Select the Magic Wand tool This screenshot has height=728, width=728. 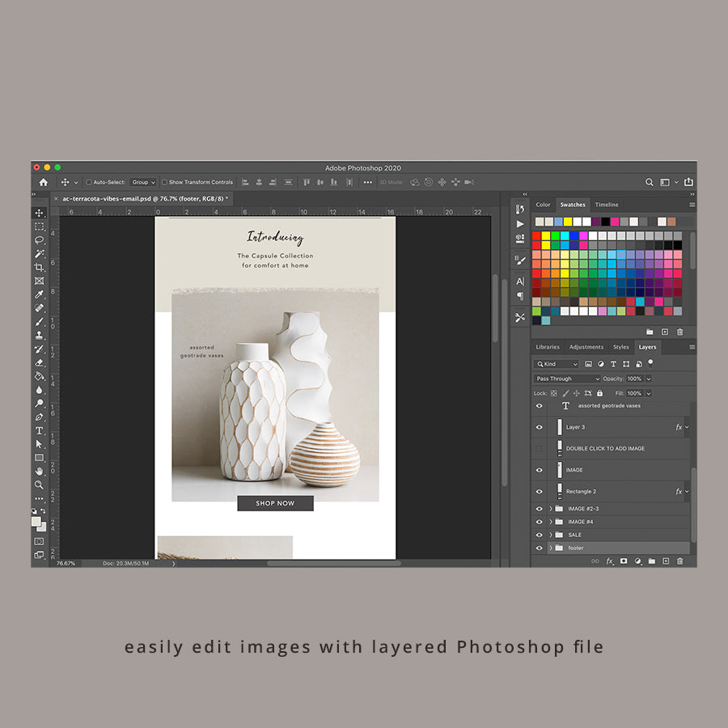click(x=39, y=253)
